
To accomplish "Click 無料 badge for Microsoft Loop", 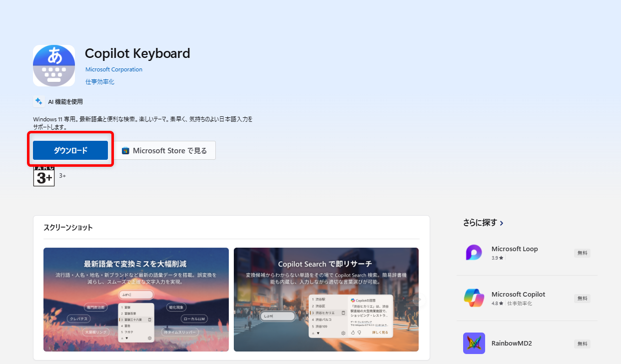I will (583, 253).
